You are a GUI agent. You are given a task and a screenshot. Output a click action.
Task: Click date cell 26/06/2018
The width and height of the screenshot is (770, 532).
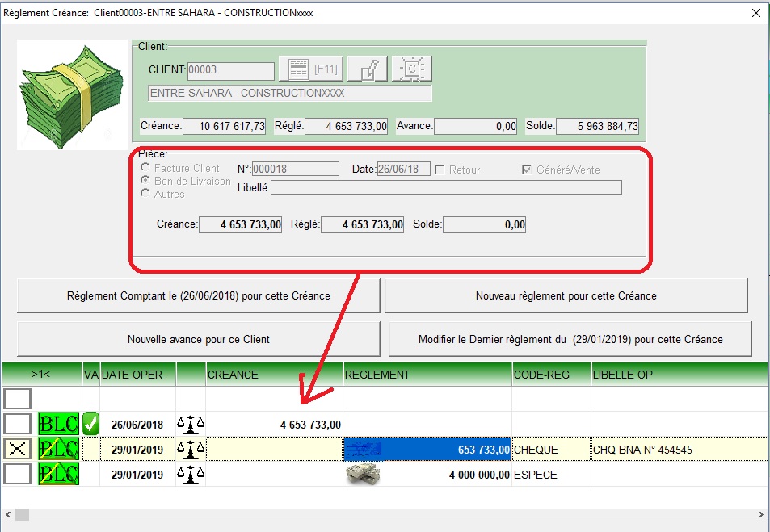click(x=137, y=425)
